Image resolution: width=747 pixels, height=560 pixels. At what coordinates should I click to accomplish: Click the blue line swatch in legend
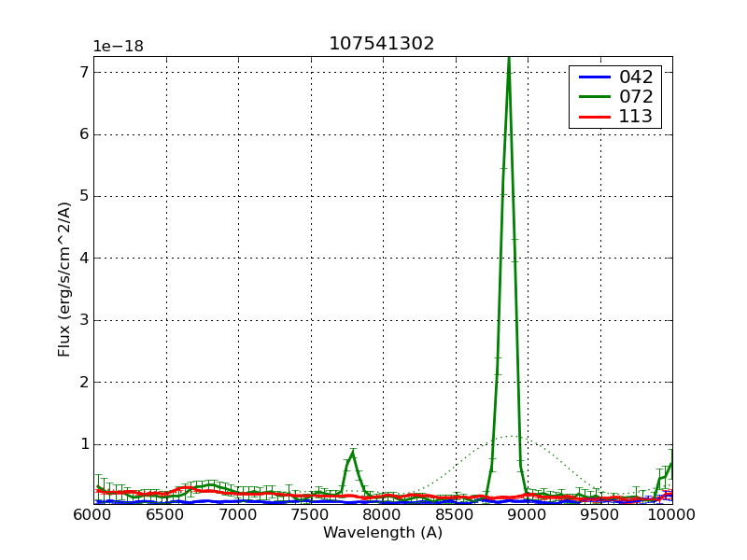(x=592, y=77)
